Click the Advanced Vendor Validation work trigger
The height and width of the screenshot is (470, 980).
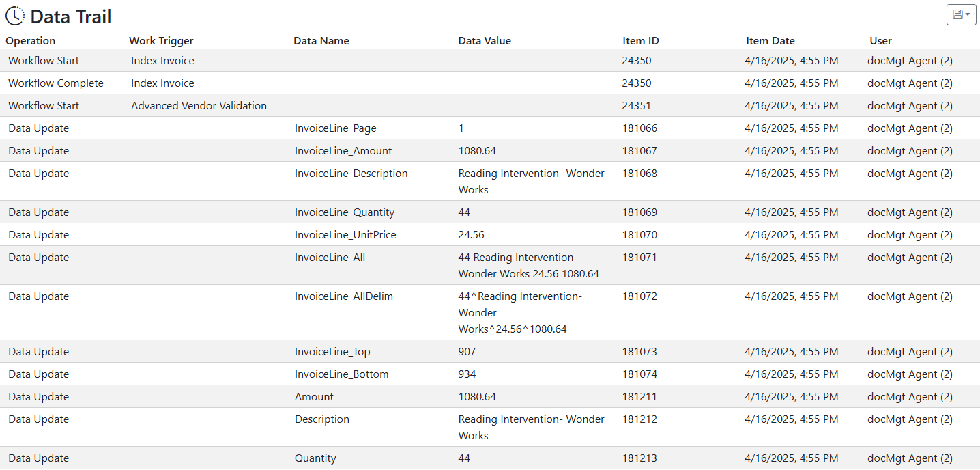click(199, 106)
